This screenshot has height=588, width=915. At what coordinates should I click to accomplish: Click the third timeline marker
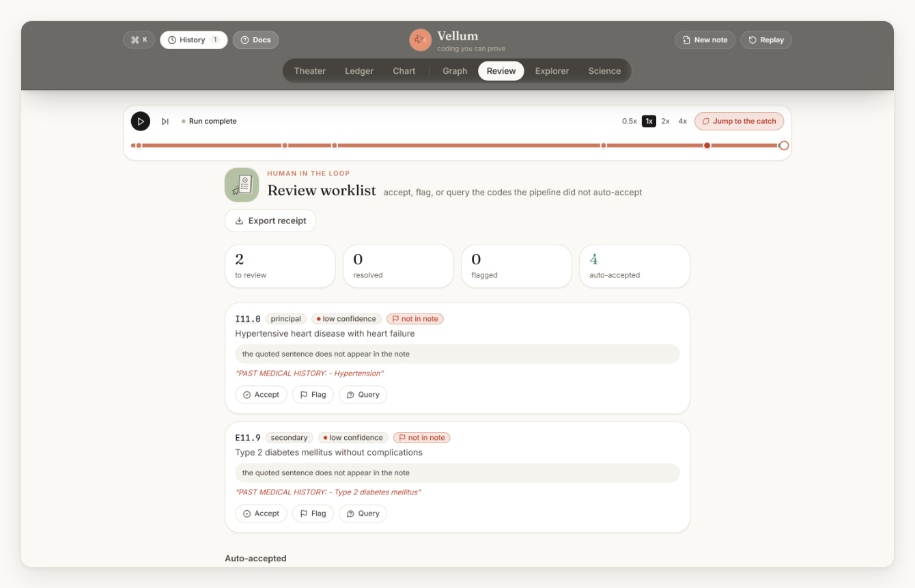click(x=335, y=145)
